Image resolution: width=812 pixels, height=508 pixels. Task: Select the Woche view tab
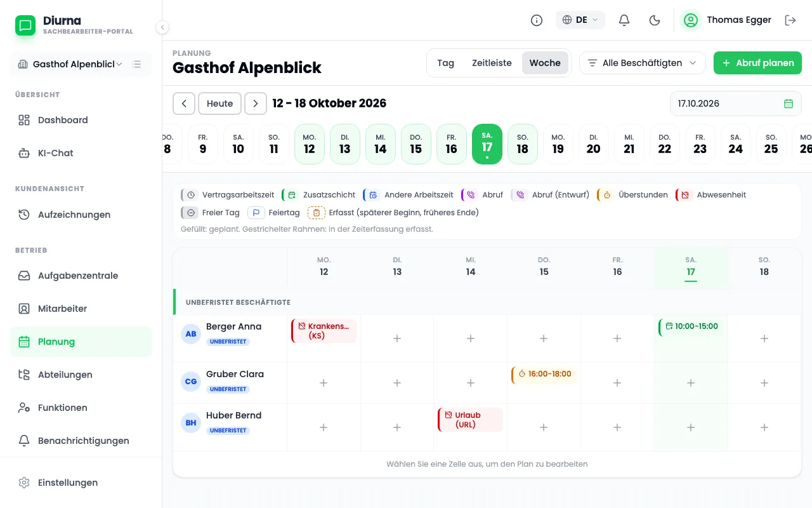(x=545, y=63)
